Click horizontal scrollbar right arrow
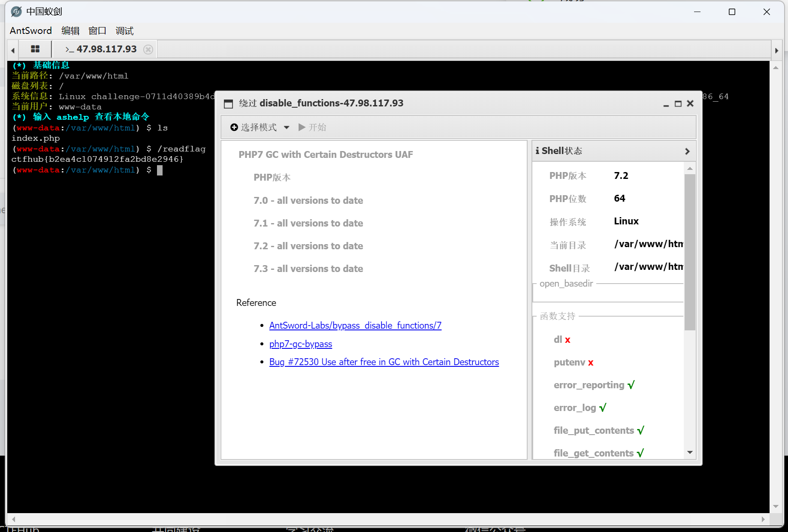Viewport: 788px width, 532px height. pyautogui.click(x=763, y=519)
